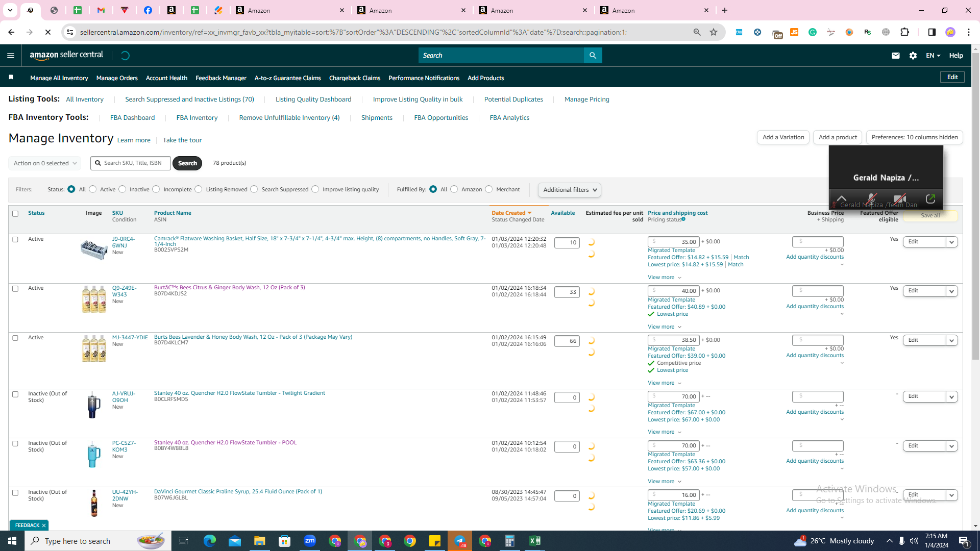Toggle the browser side panel icon
The width and height of the screenshot is (980, 551).
tap(932, 32)
